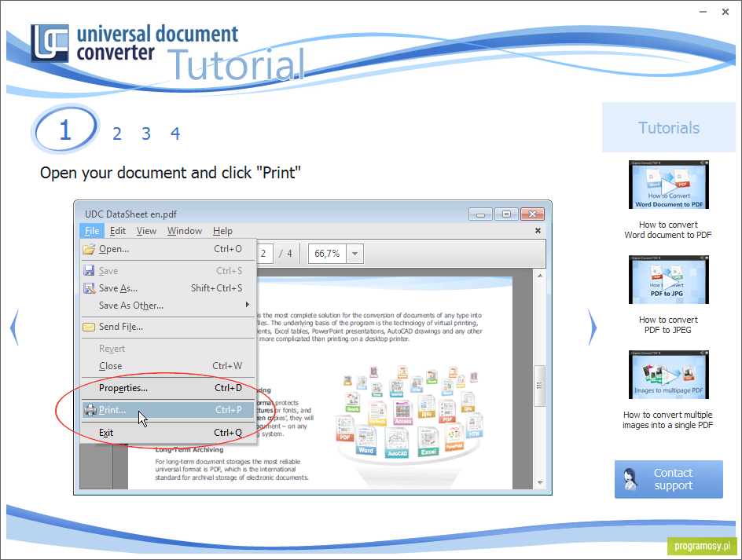Click the zoom value field 66,7%
The height and width of the screenshot is (560, 742).
tap(328, 254)
